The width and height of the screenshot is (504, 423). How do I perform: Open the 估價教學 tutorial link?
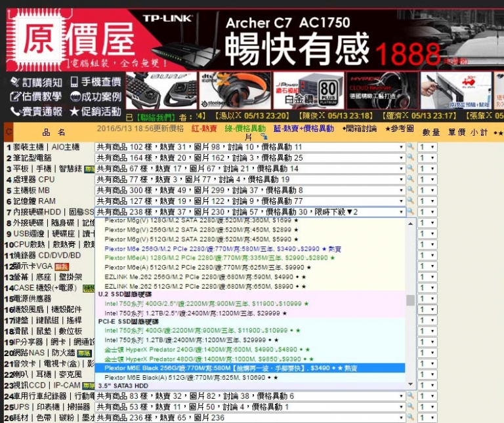(x=36, y=96)
